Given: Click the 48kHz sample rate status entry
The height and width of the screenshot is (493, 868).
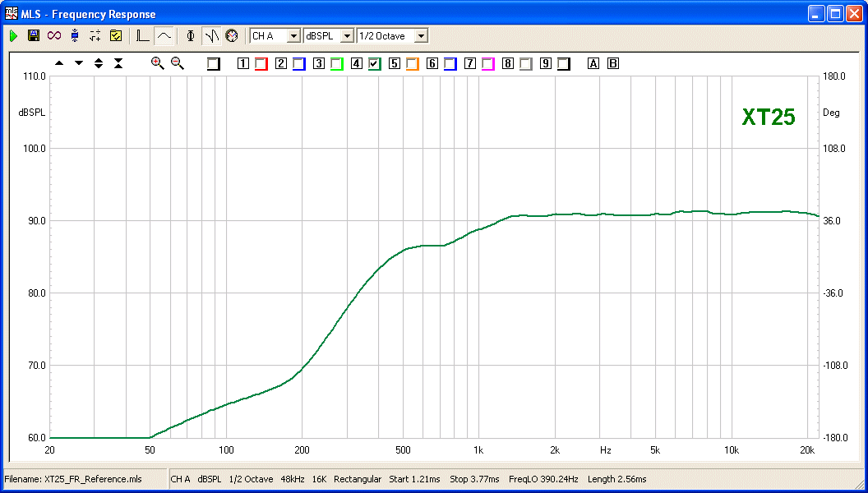Looking at the screenshot, I should pos(293,479).
